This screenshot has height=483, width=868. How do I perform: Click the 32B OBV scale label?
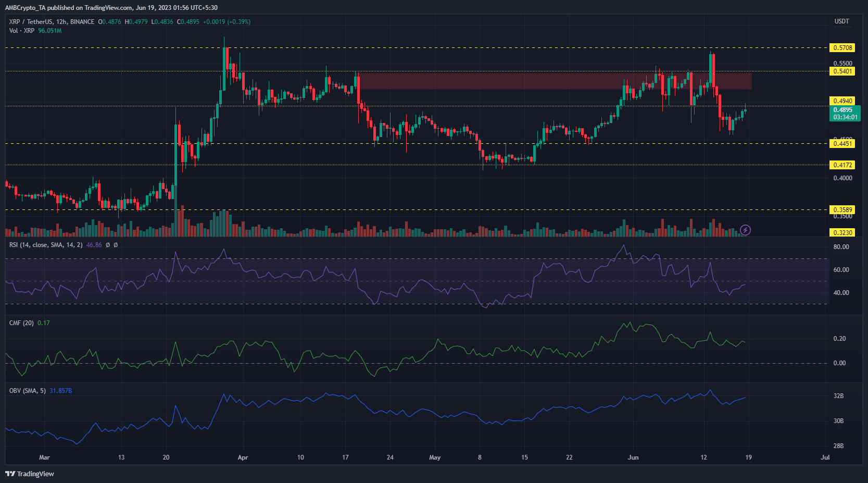[838, 396]
